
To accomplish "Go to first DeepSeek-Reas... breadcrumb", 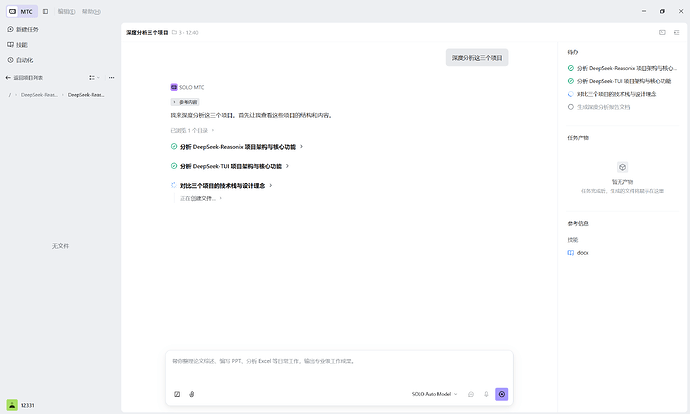I will click(x=39, y=95).
